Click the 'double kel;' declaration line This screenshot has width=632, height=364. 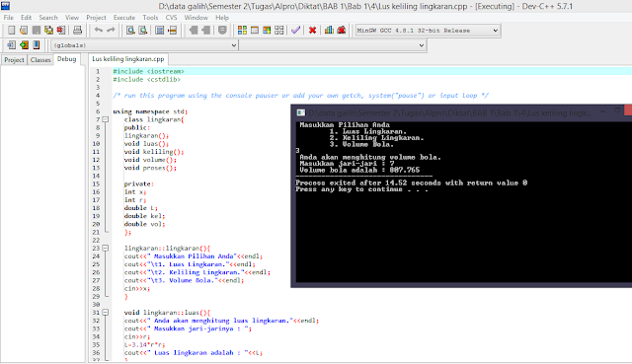coord(144,216)
